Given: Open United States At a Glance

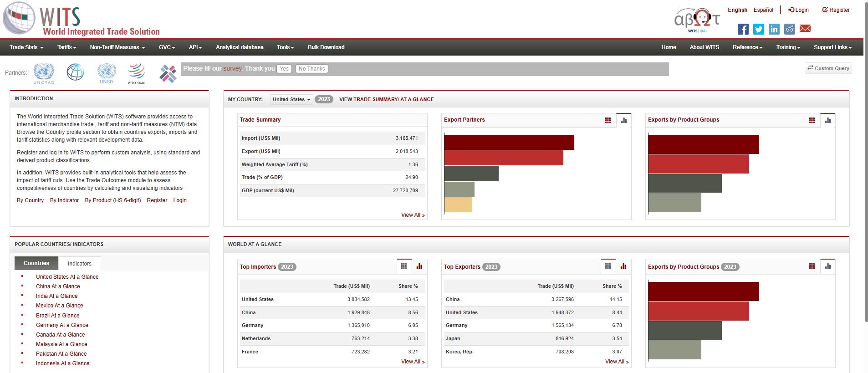Looking at the screenshot, I should [67, 277].
